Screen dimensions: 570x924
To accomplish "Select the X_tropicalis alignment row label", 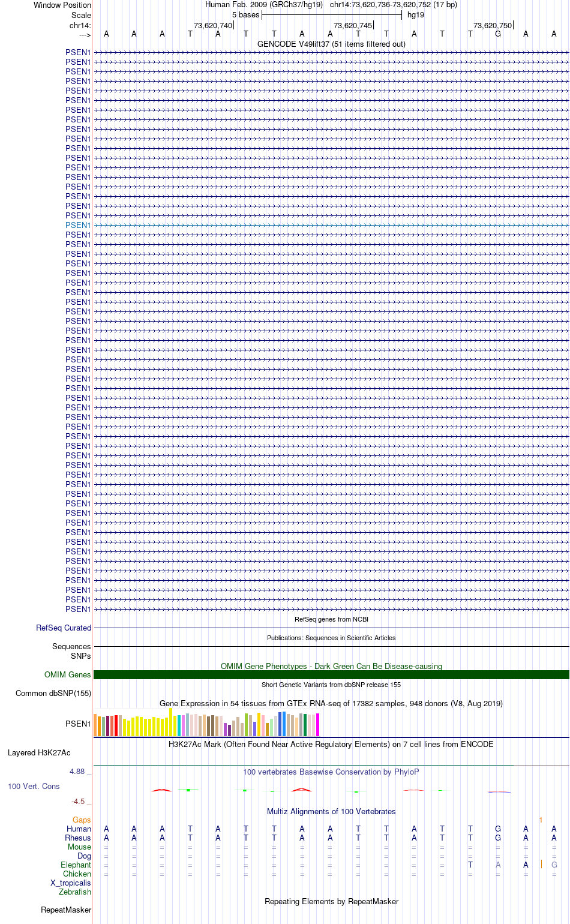I will [x=71, y=883].
